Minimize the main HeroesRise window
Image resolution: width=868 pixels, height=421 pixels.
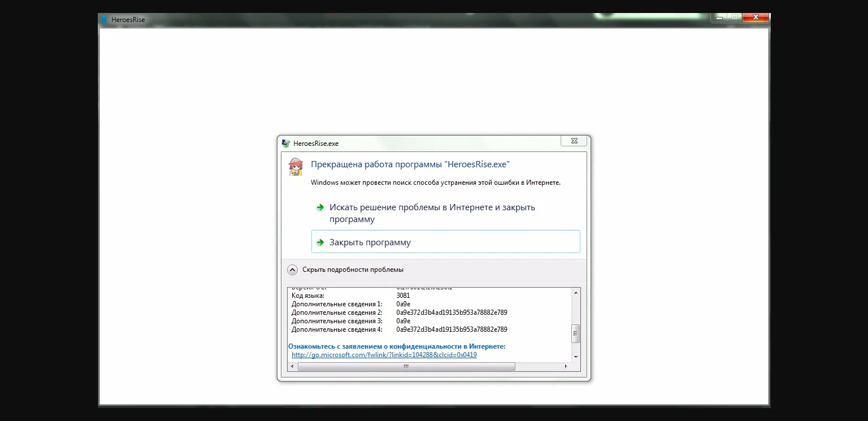pyautogui.click(x=718, y=18)
